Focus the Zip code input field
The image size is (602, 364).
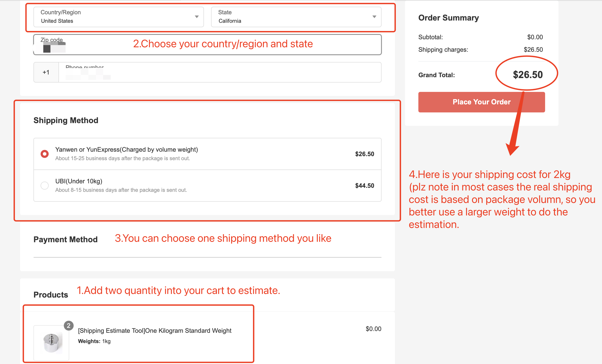pyautogui.click(x=208, y=45)
